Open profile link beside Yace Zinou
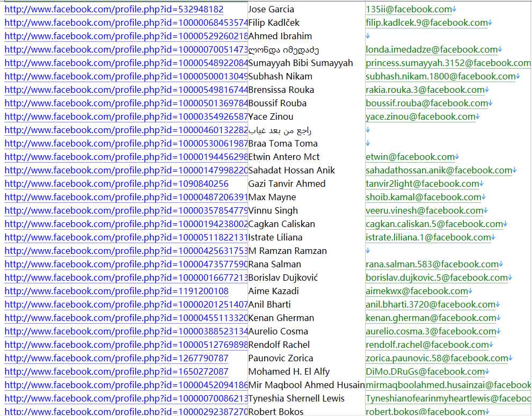The image size is (532, 416). [x=126, y=116]
